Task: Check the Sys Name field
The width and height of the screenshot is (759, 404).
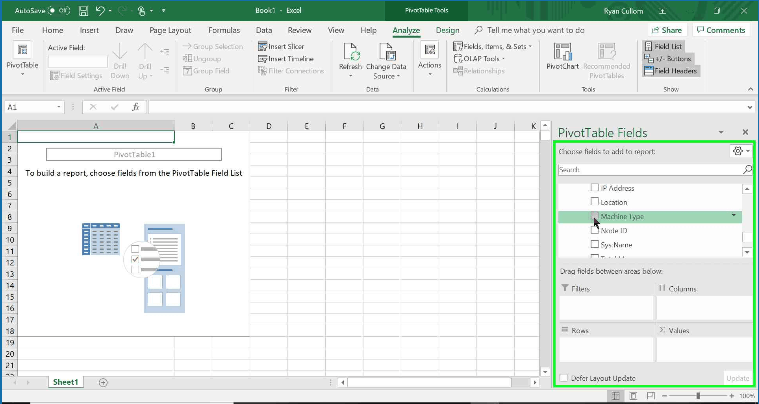Action: [594, 244]
